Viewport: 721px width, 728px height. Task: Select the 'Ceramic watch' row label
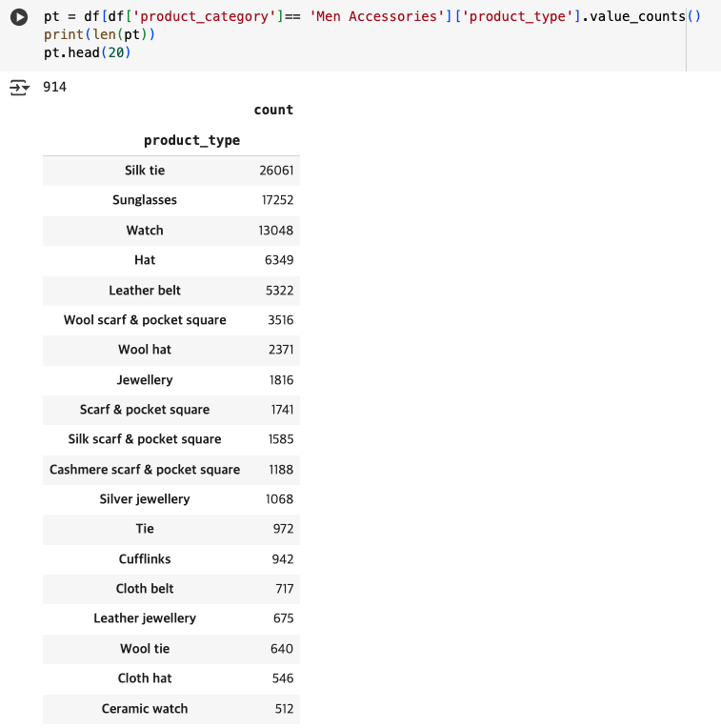pos(145,709)
